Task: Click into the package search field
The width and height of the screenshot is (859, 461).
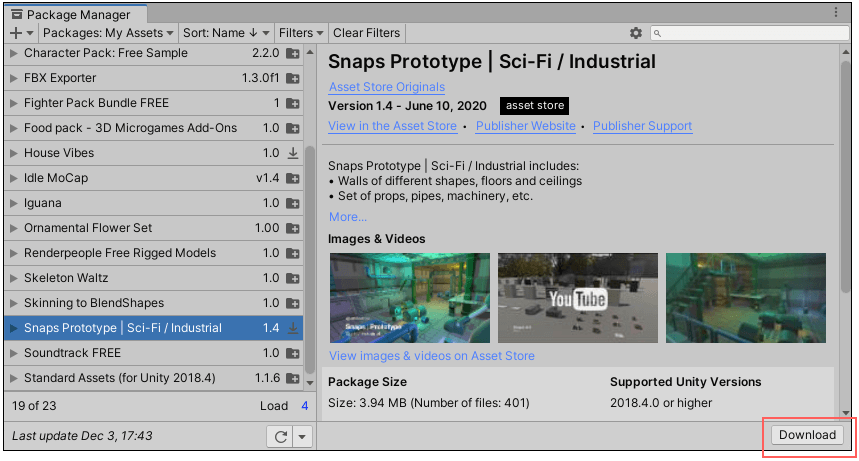Action: (756, 33)
